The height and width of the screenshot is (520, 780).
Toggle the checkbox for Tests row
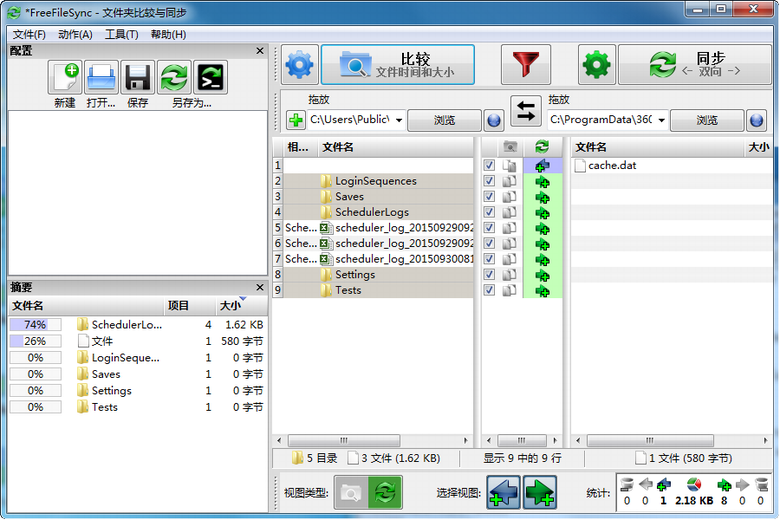[489, 290]
